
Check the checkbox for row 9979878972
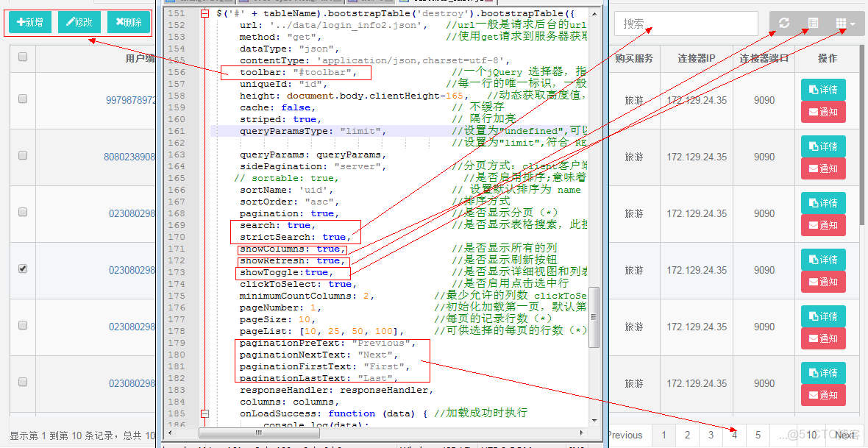click(x=23, y=99)
